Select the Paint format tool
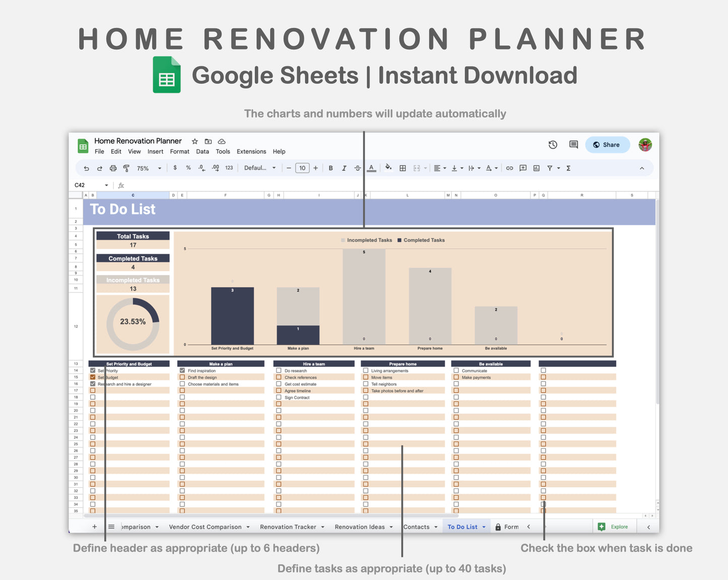 click(126, 168)
